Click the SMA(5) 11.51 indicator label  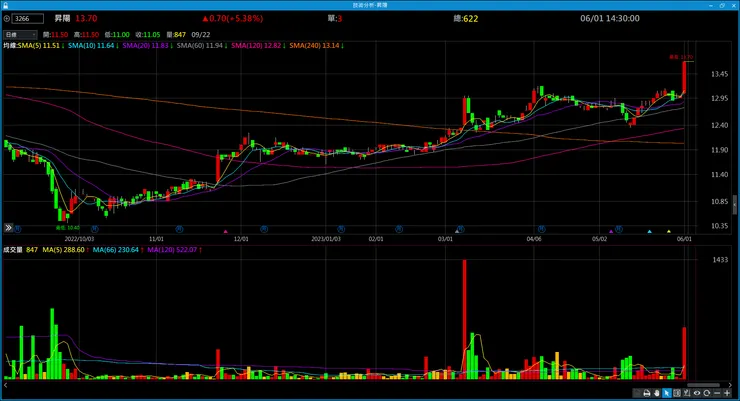(39, 46)
